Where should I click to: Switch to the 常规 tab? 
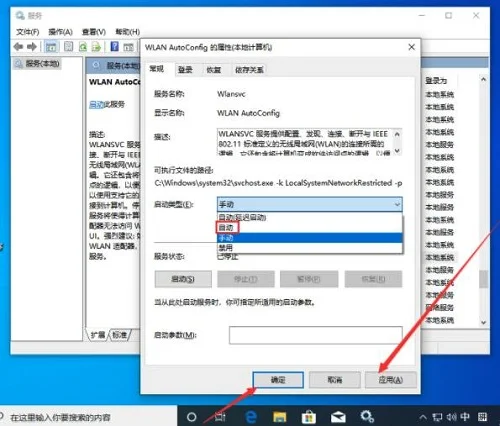156,69
